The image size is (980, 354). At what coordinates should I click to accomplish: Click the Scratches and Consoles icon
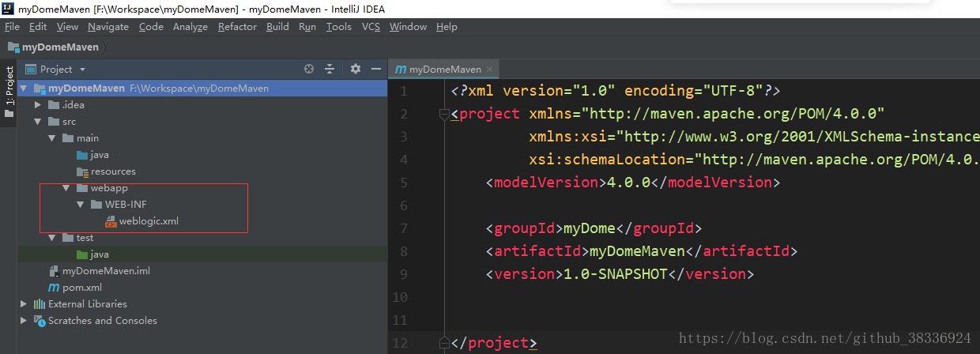(40, 321)
